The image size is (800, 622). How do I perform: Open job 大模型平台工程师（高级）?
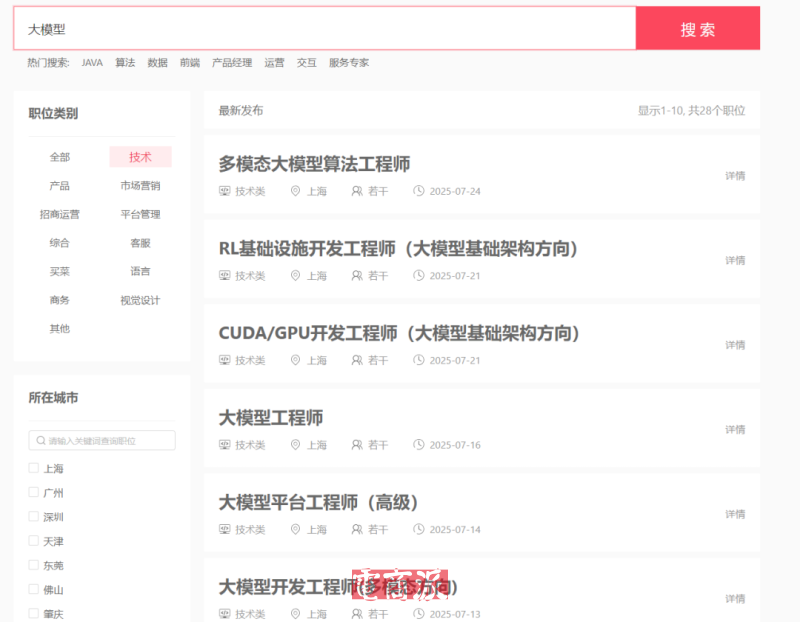[x=318, y=503]
